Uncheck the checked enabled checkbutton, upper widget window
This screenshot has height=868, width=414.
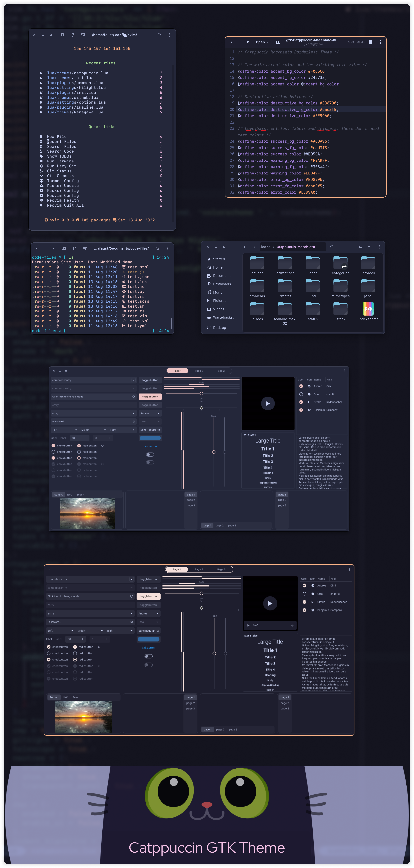tap(53, 446)
